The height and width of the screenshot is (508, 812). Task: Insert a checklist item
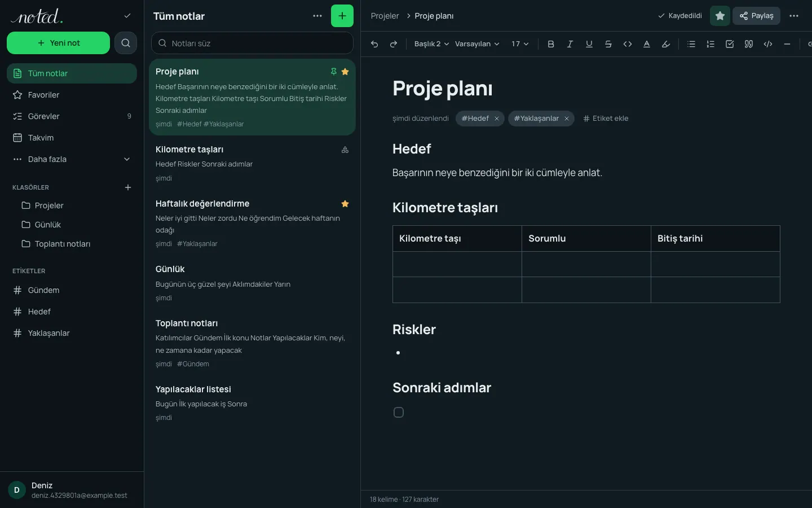[x=730, y=44]
